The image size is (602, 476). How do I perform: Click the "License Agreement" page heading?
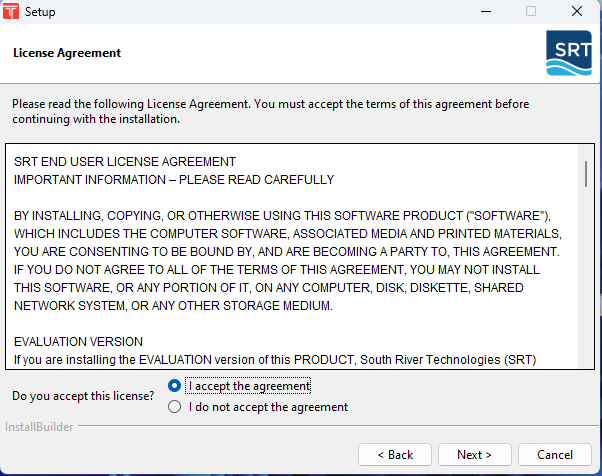coord(67,53)
